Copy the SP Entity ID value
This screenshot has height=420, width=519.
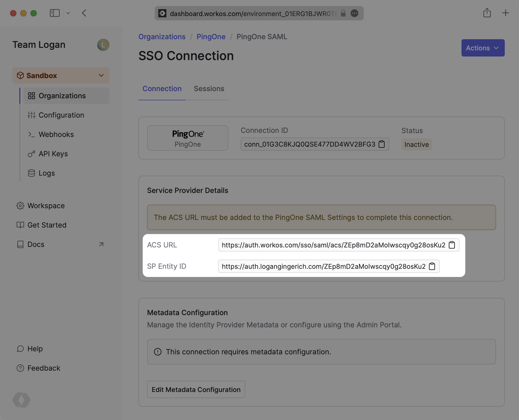coord(432,266)
